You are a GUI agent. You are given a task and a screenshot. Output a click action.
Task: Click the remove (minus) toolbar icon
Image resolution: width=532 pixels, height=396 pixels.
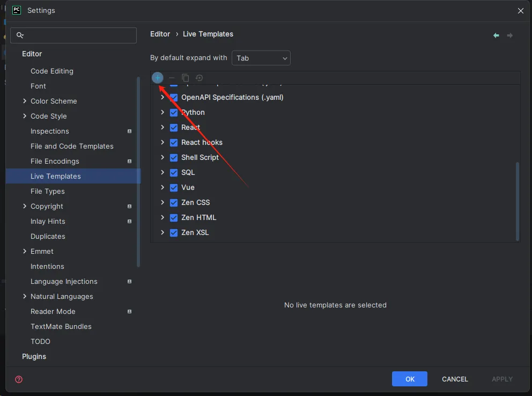pyautogui.click(x=172, y=78)
